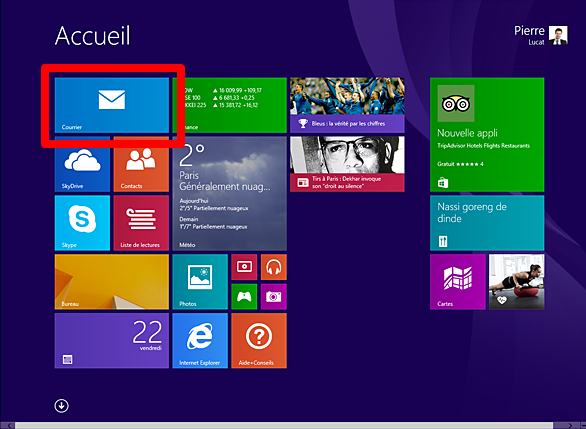The height and width of the screenshot is (429, 586).
Task: Open the small video tile
Action: [244, 267]
